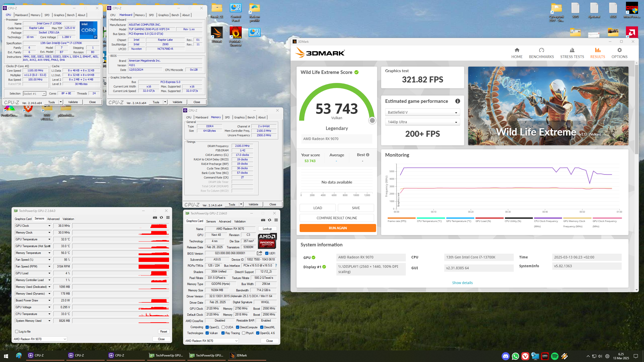Toggle OpenCL checkbox in GPU-Z
The image size is (644, 362).
pos(207,327)
